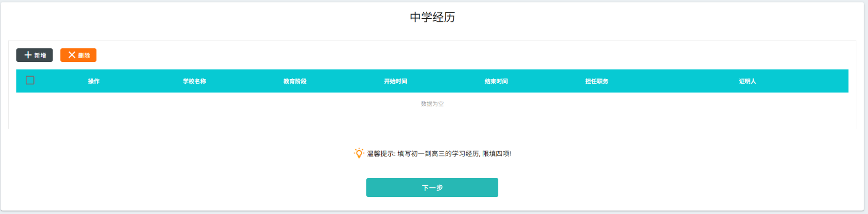The height and width of the screenshot is (214, 868).
Task: Toggle the select-all checkbox in table header
Action: point(30,80)
